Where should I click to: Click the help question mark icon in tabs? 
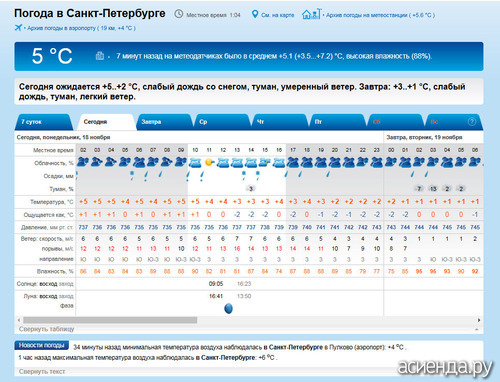click(x=472, y=122)
